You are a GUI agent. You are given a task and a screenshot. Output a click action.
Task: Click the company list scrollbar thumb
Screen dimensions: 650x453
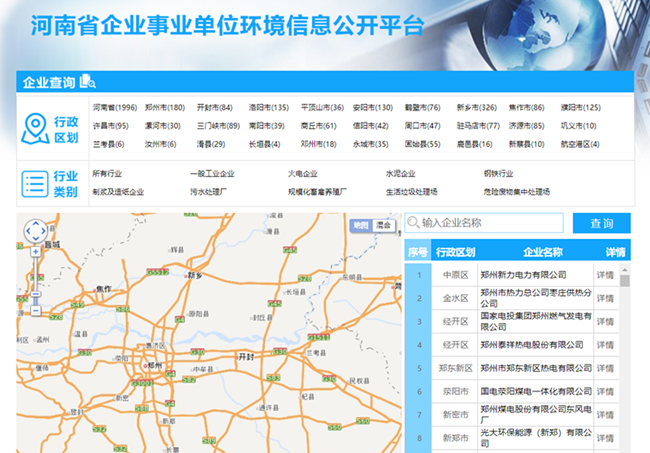(625, 281)
